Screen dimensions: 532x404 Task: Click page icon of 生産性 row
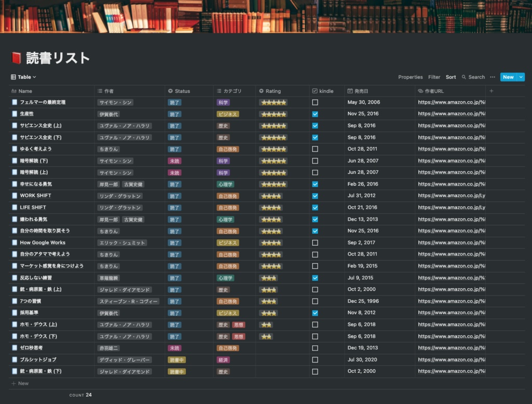14,114
